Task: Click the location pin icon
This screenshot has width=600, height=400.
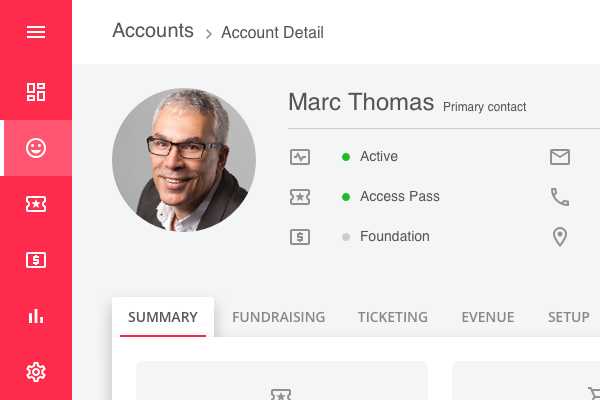Action: [x=560, y=237]
